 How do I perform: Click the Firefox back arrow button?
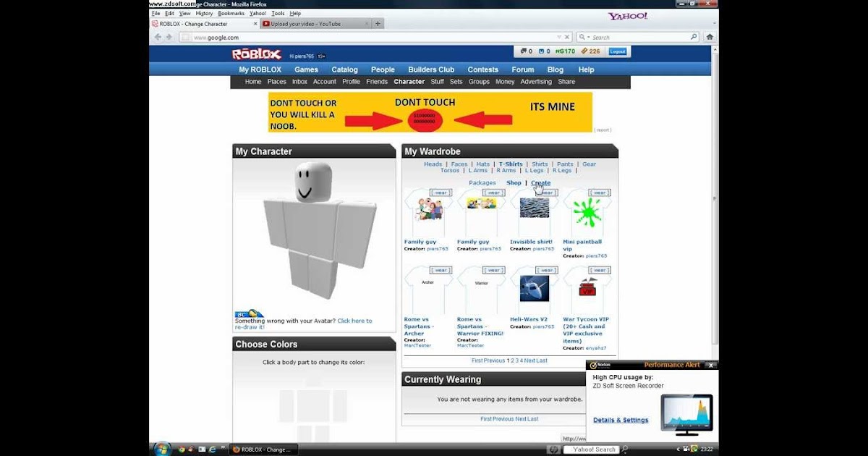click(157, 37)
